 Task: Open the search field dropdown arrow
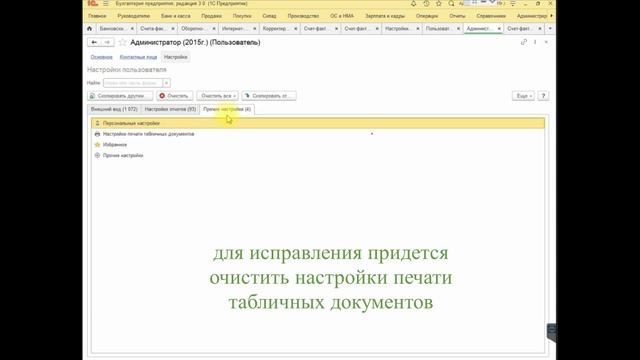(x=166, y=83)
